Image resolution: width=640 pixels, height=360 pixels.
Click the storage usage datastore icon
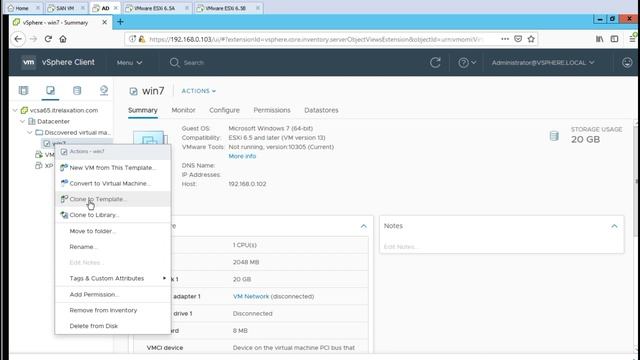click(554, 136)
